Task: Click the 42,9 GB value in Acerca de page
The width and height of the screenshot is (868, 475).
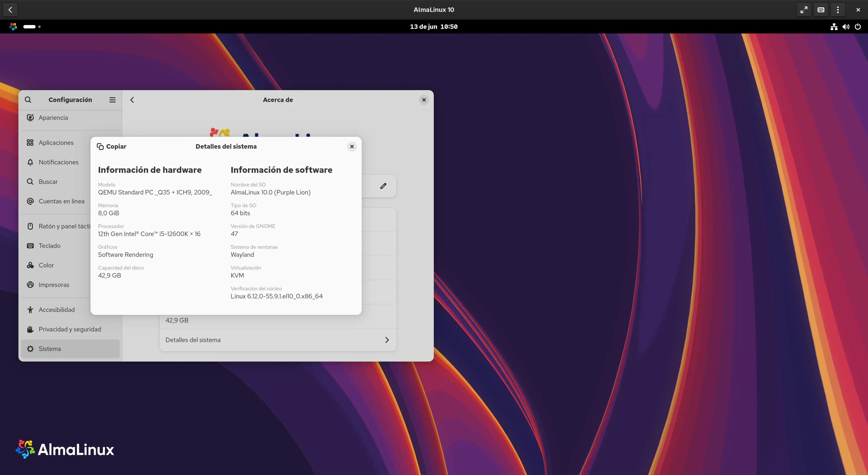Action: point(177,320)
